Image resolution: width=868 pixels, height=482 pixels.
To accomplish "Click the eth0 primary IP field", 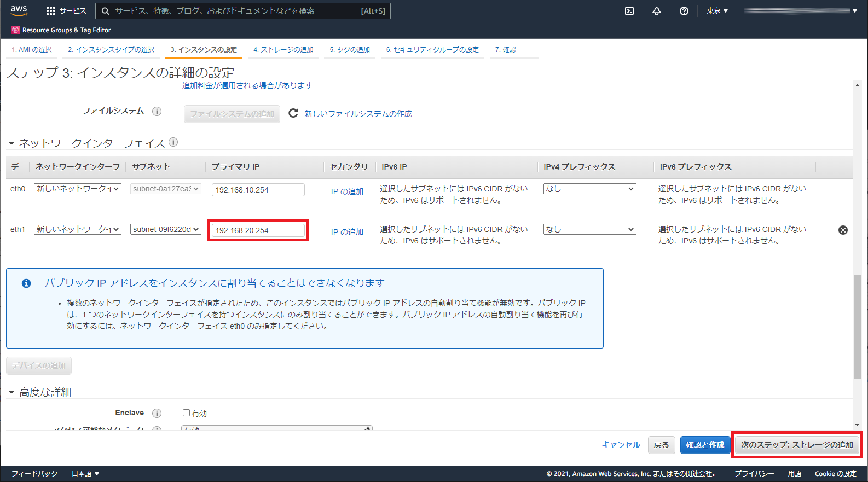I will [258, 190].
